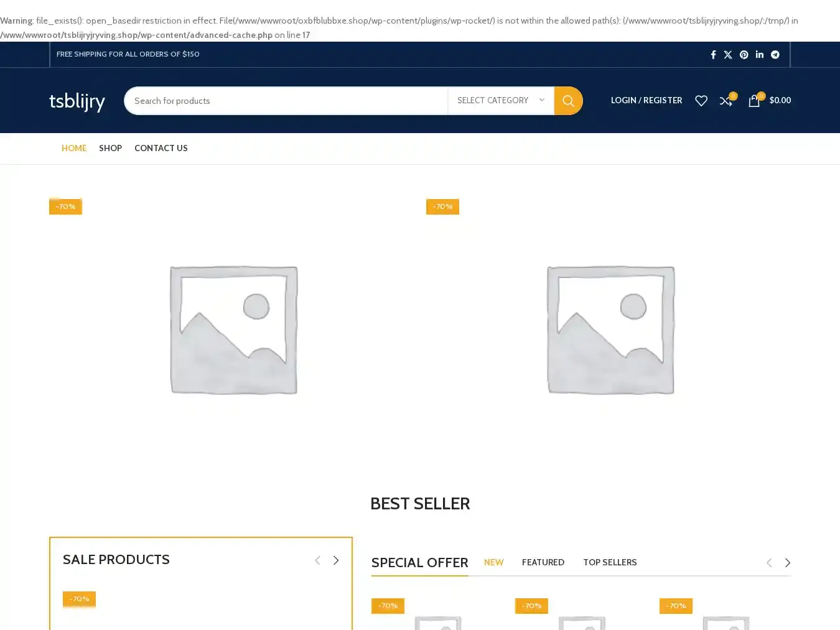Open the right large product placeholder image
This screenshot has width=840, height=630.
pos(610,330)
